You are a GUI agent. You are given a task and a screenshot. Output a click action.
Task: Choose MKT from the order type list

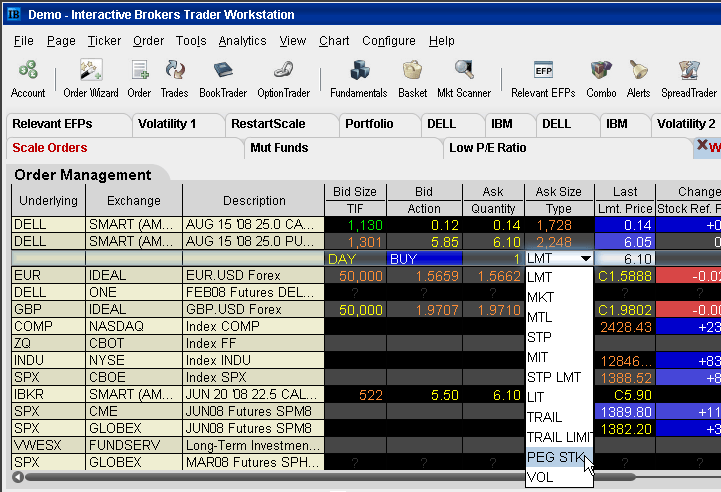[x=559, y=297]
